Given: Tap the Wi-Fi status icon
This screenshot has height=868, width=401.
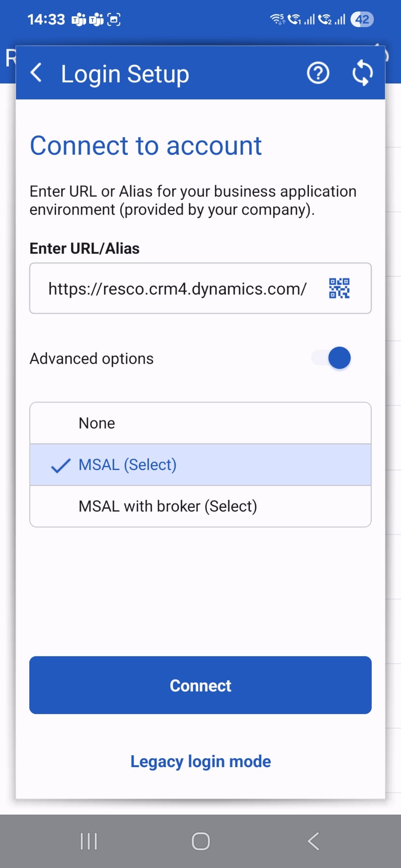Looking at the screenshot, I should [278, 19].
